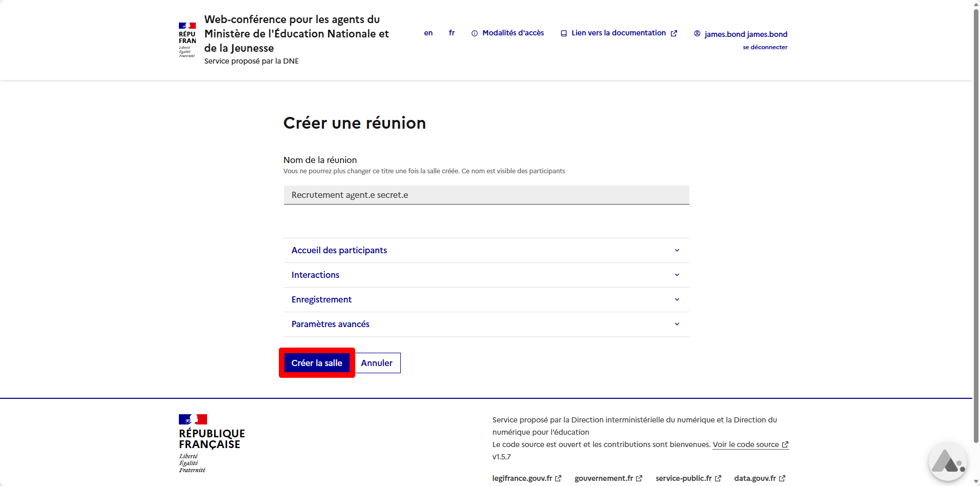Click the external icon after legifrance.gouv.fr

(x=558, y=478)
